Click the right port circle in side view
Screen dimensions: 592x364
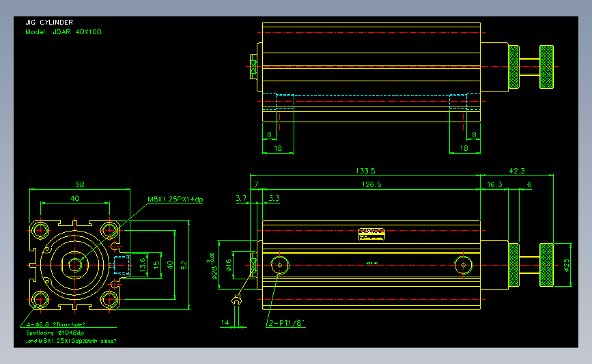pyautogui.click(x=463, y=265)
